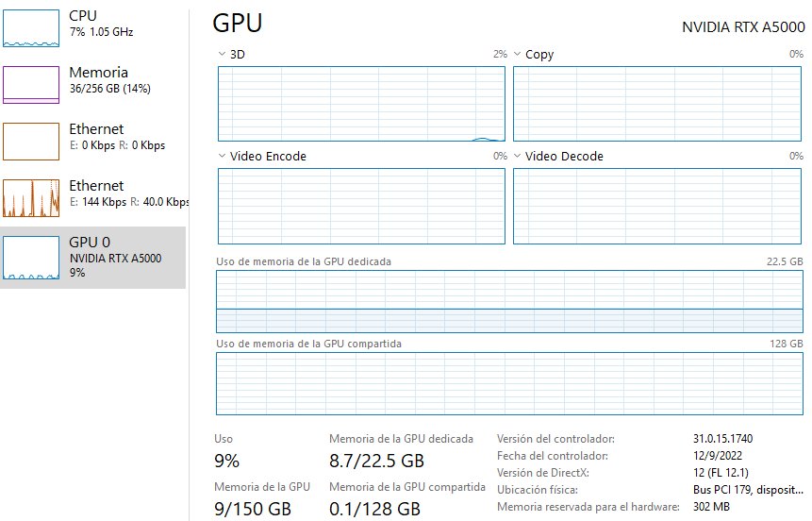The image size is (812, 521).
Task: Click the NVIDIA RTX A5000 header label
Action: pyautogui.click(x=743, y=26)
